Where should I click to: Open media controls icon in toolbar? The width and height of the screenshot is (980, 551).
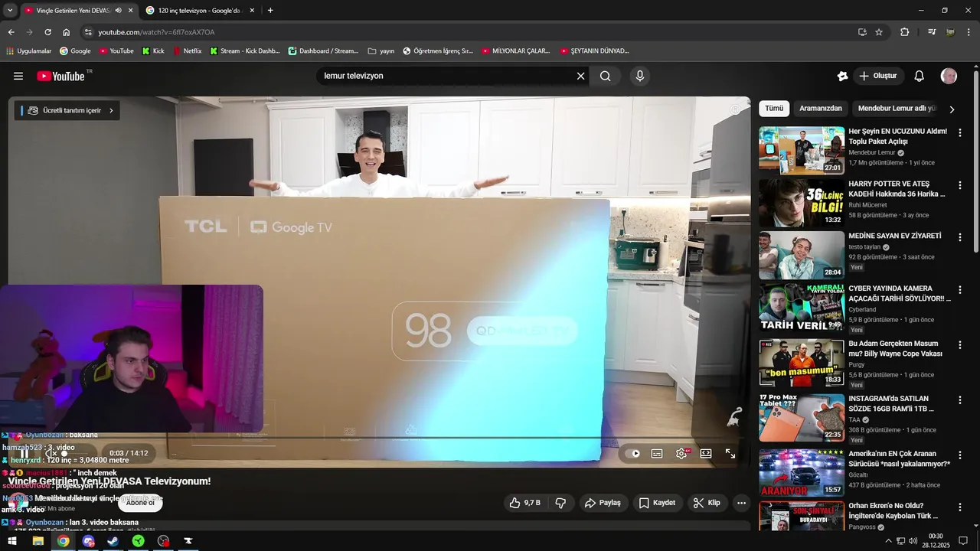(932, 32)
